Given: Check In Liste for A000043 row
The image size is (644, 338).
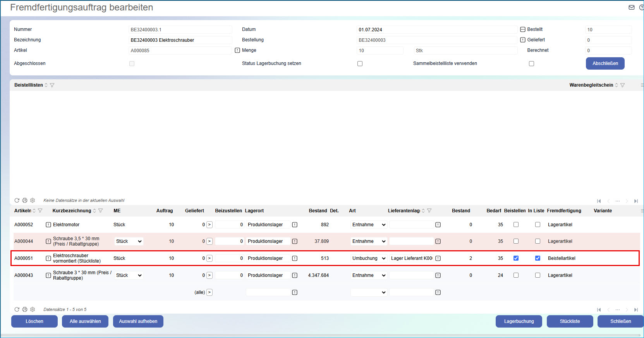Looking at the screenshot, I should tap(538, 275).
